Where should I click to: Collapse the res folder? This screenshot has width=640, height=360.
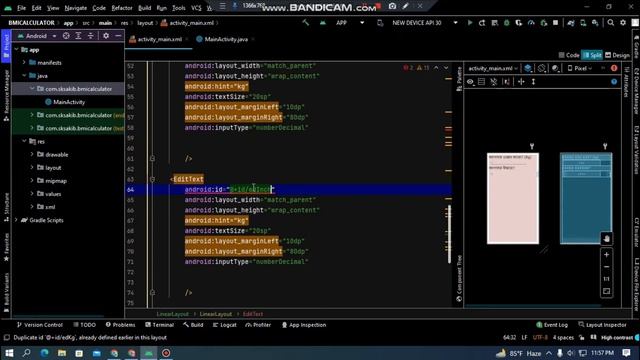click(x=24, y=141)
